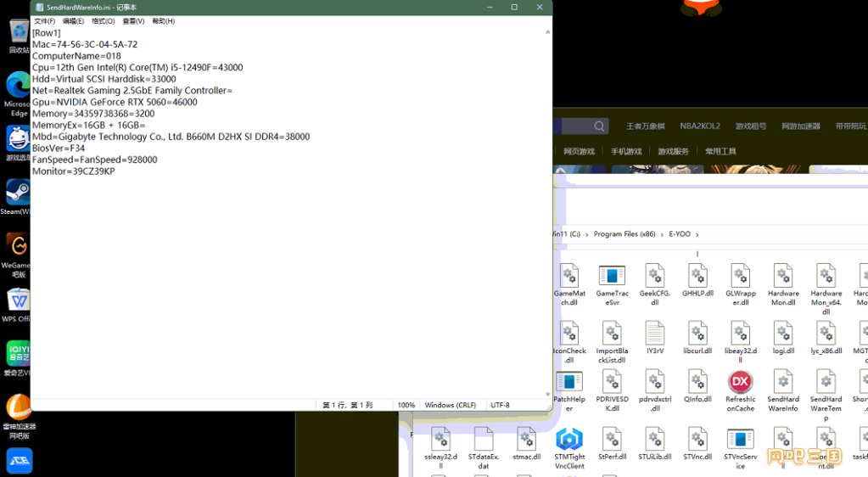Select the GLWrapper.dll file
Viewport: 868px width, 477px height.
[x=740, y=285]
